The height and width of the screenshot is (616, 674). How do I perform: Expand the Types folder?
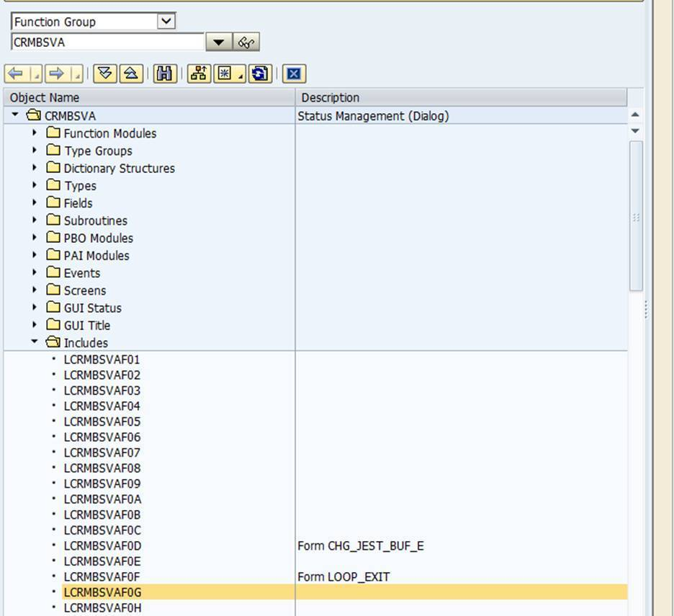click(35, 185)
